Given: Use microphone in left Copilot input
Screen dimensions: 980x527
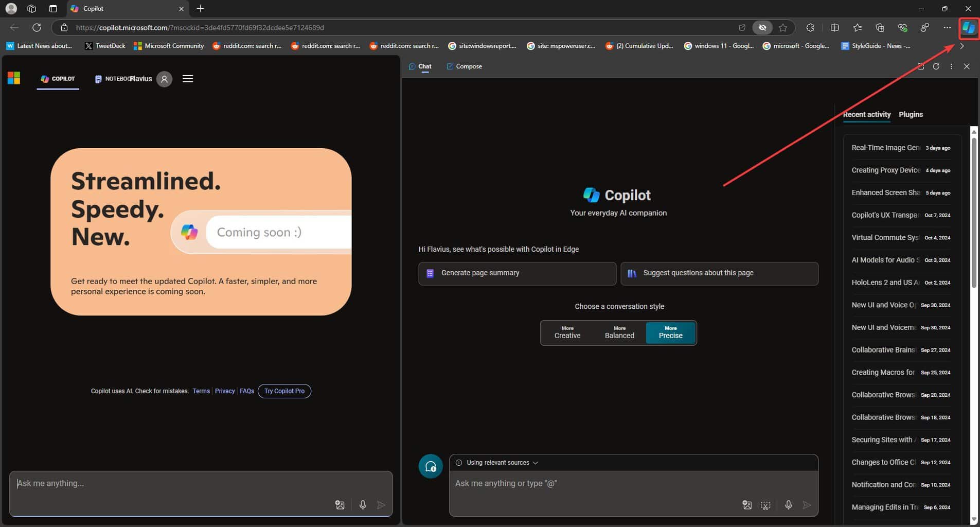Looking at the screenshot, I should coord(363,505).
